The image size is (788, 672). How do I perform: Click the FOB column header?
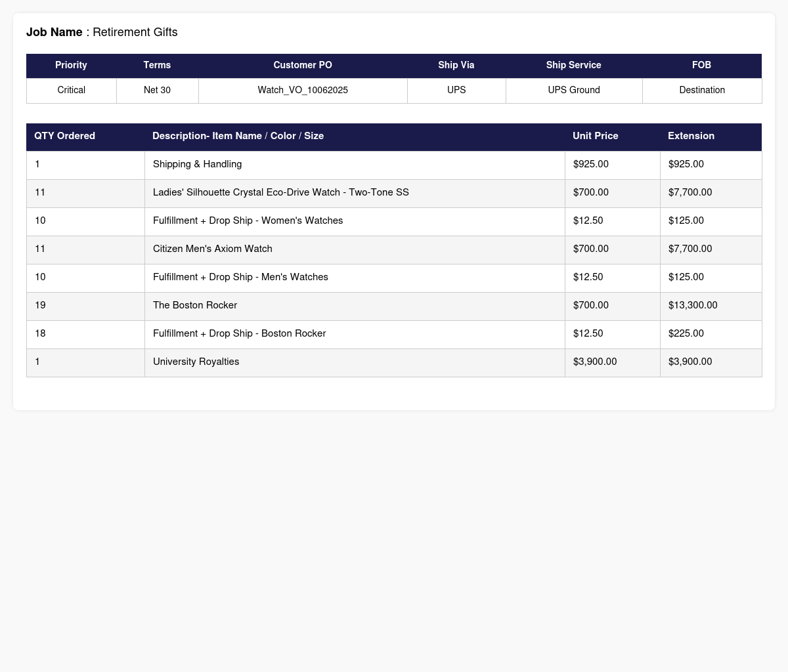(x=702, y=66)
